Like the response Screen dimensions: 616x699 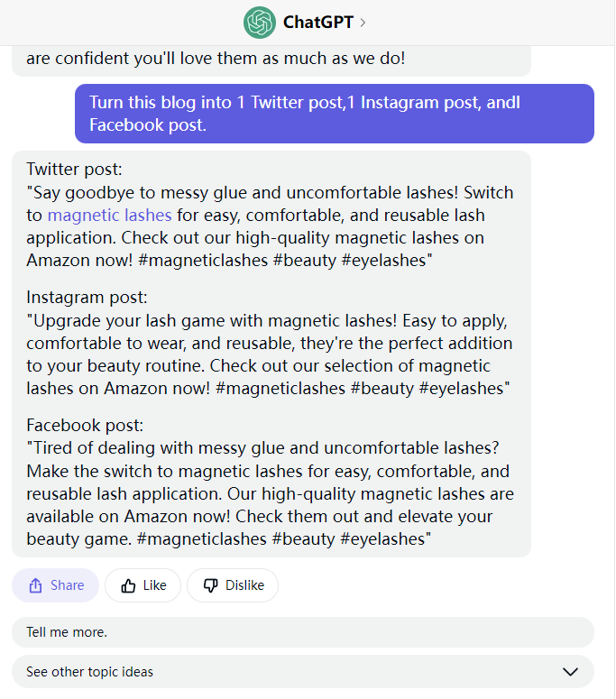(143, 585)
